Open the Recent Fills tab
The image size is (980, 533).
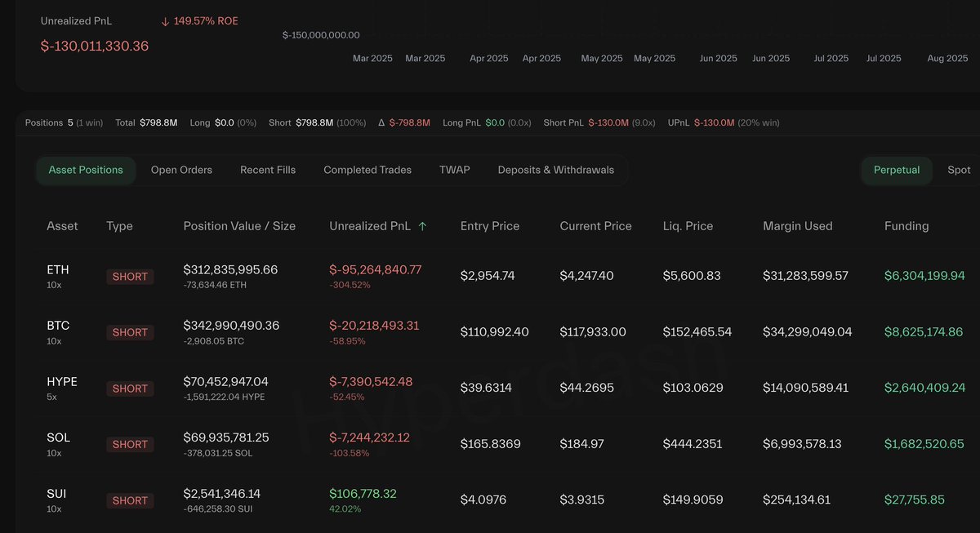pos(267,170)
